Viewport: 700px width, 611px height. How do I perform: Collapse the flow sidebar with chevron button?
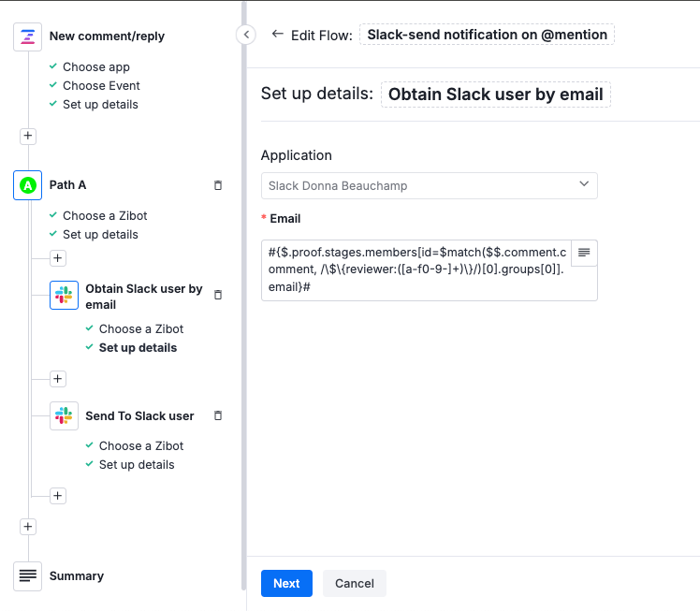(x=246, y=35)
